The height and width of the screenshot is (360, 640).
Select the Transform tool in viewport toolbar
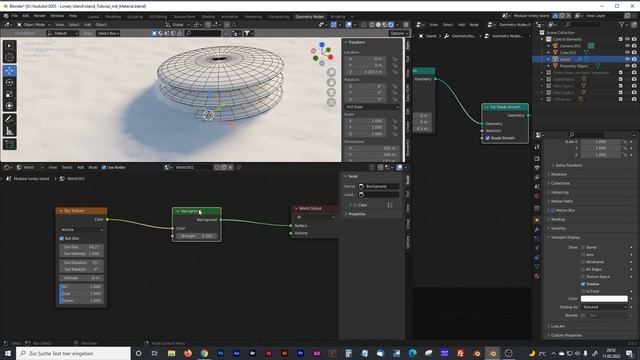click(9, 106)
